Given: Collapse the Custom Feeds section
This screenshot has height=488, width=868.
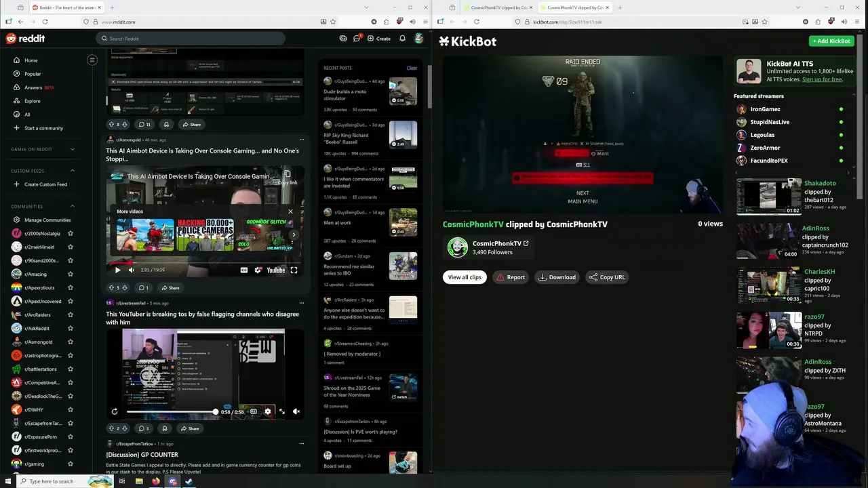Looking at the screenshot, I should coord(73,171).
